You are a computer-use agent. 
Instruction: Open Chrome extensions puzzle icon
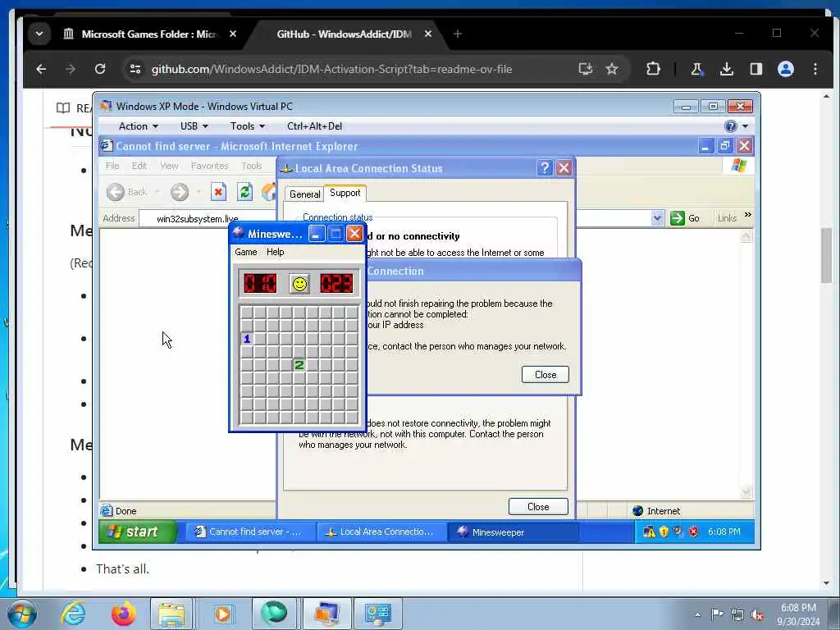pos(653,69)
